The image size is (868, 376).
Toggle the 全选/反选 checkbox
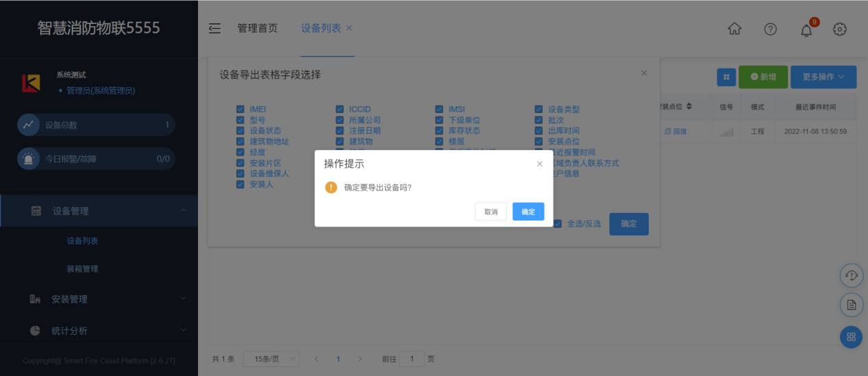(558, 224)
